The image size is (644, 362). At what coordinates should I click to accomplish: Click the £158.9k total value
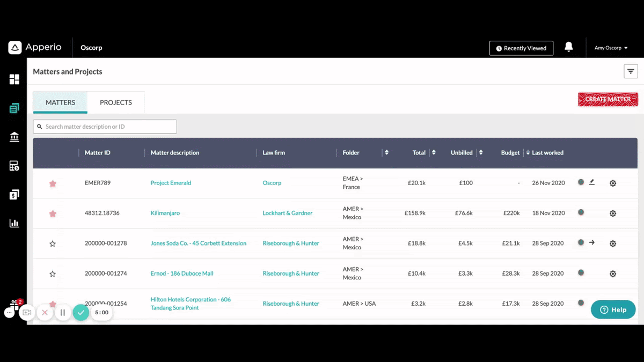click(415, 213)
